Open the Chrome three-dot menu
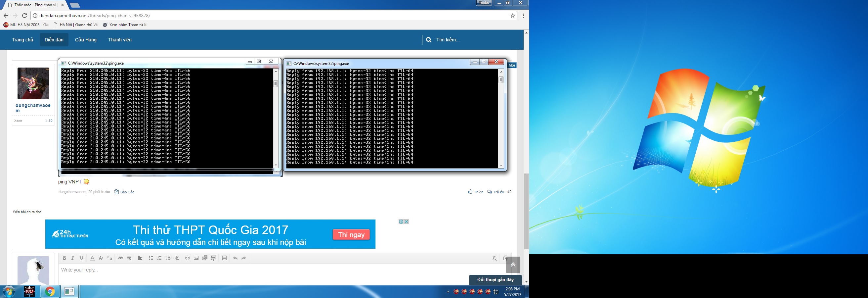 click(523, 16)
